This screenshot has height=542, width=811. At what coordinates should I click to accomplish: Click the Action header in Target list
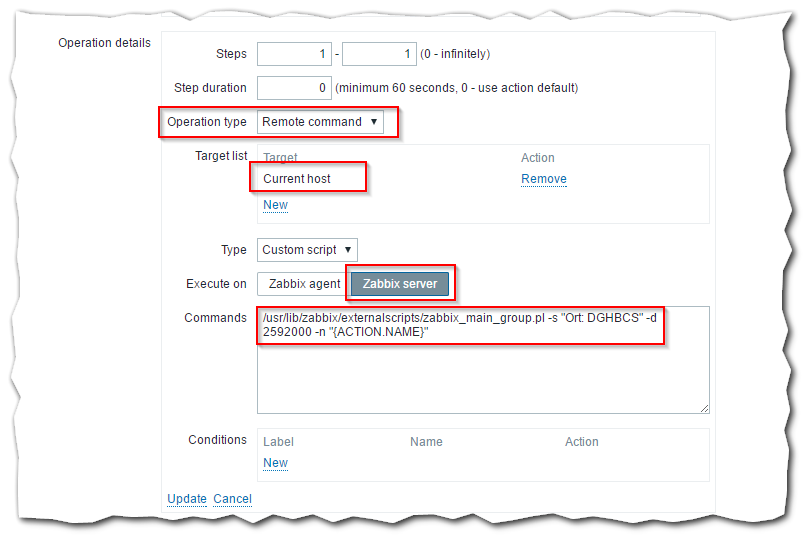(538, 158)
